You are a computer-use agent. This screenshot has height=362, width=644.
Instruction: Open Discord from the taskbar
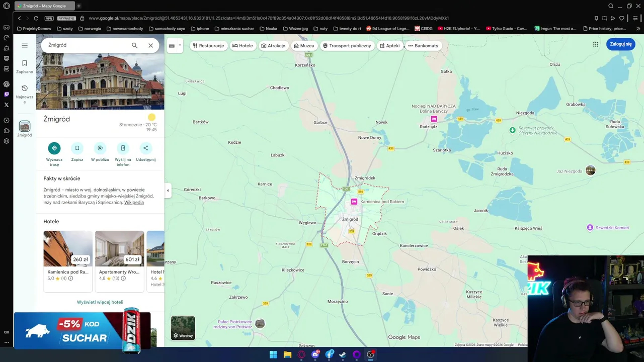[x=315, y=354]
